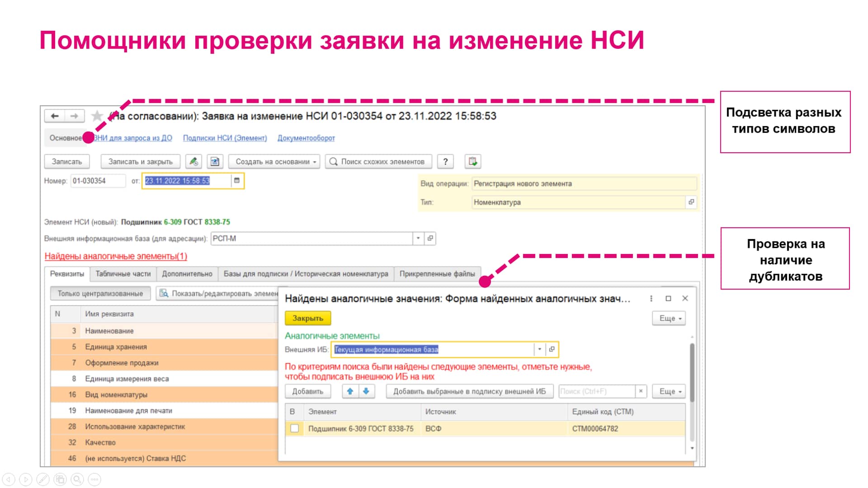The height and width of the screenshot is (488, 868).
Task: Click the zoom magnifier in slideshow controls
Action: tap(77, 479)
